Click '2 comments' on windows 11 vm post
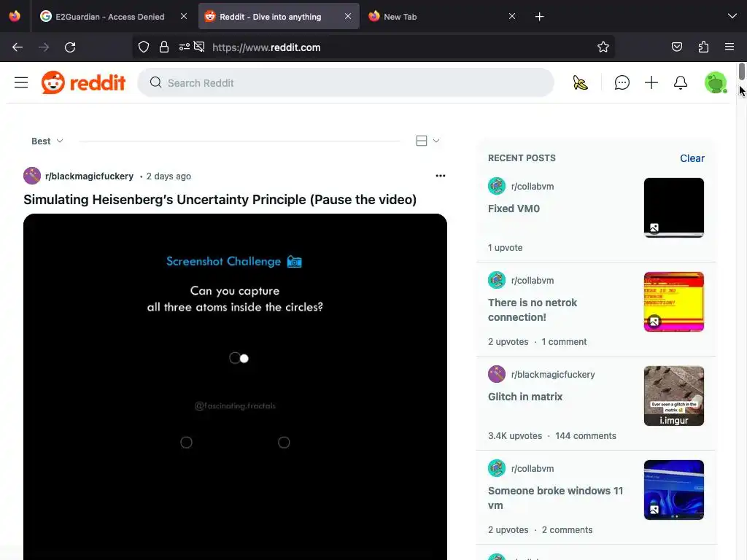Viewport: 747px width, 560px height. pyautogui.click(x=567, y=530)
